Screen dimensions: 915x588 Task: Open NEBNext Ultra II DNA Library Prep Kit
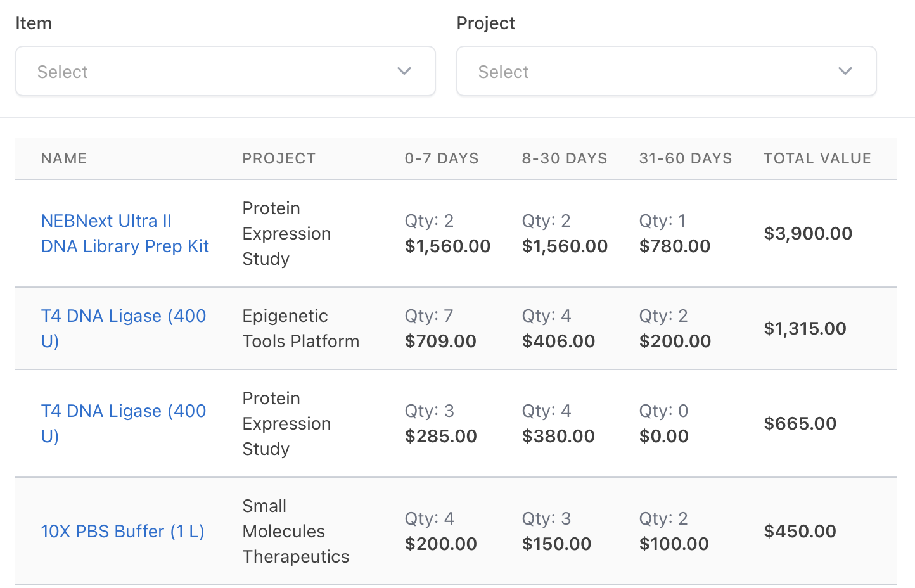[x=125, y=233]
